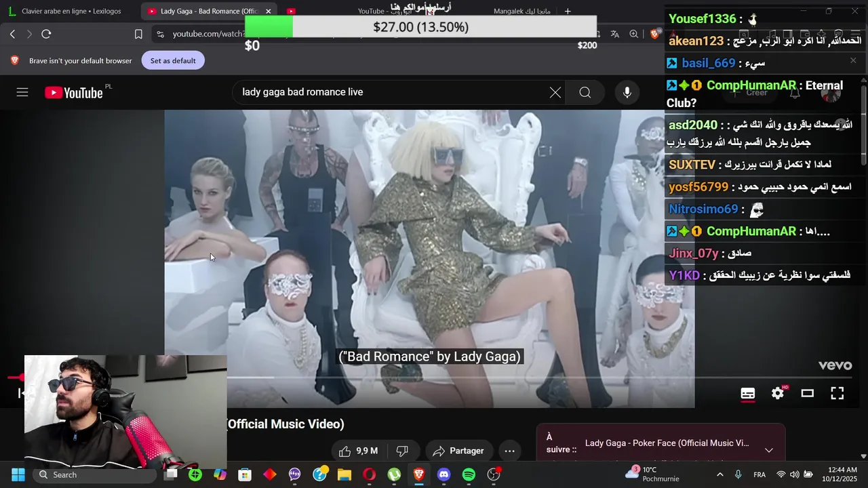
Task: Open page translate icon in address bar
Action: click(x=614, y=34)
